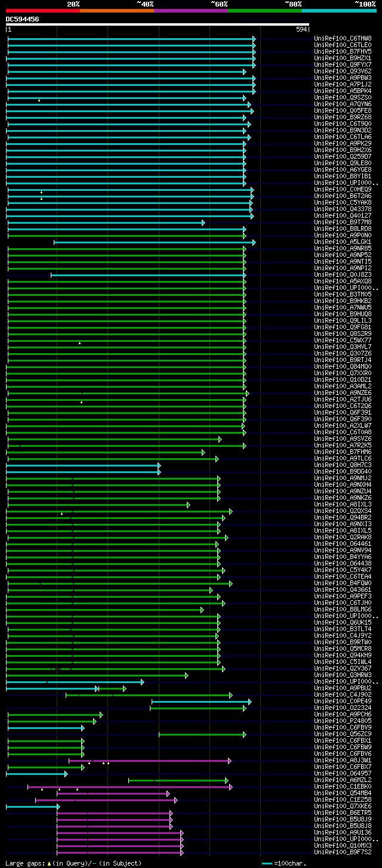The width and height of the screenshot is (382, 868).
Task: Click hit label UniRef100_A9U136
Action: pos(343,832)
